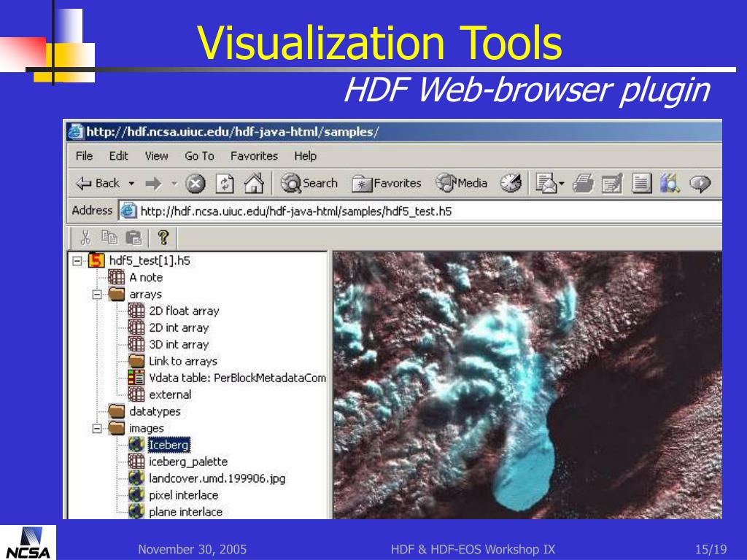
Task: Select the Iceberg image item
Action: [169, 445]
